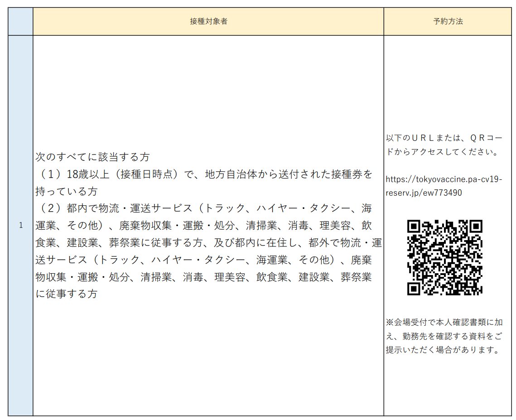Open the tokyovaccine.pa-cv19-reserv.jp reservation URL

[x=444, y=186]
